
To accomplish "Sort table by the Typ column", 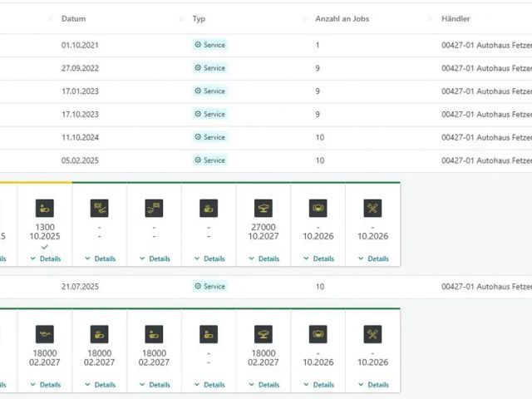I will click(x=199, y=18).
